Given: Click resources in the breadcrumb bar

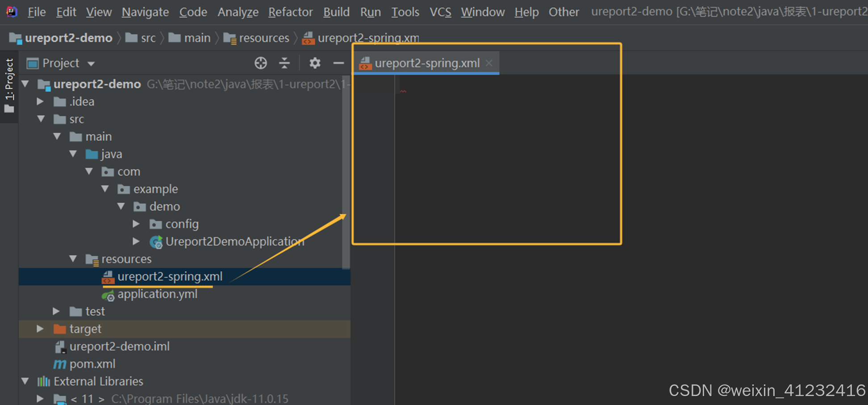Looking at the screenshot, I should [x=256, y=38].
